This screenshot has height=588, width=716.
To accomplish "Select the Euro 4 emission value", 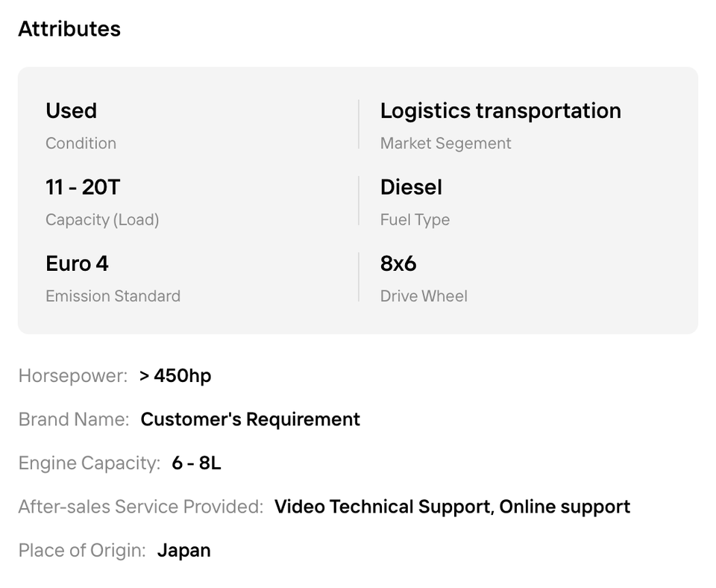I will point(77,263).
